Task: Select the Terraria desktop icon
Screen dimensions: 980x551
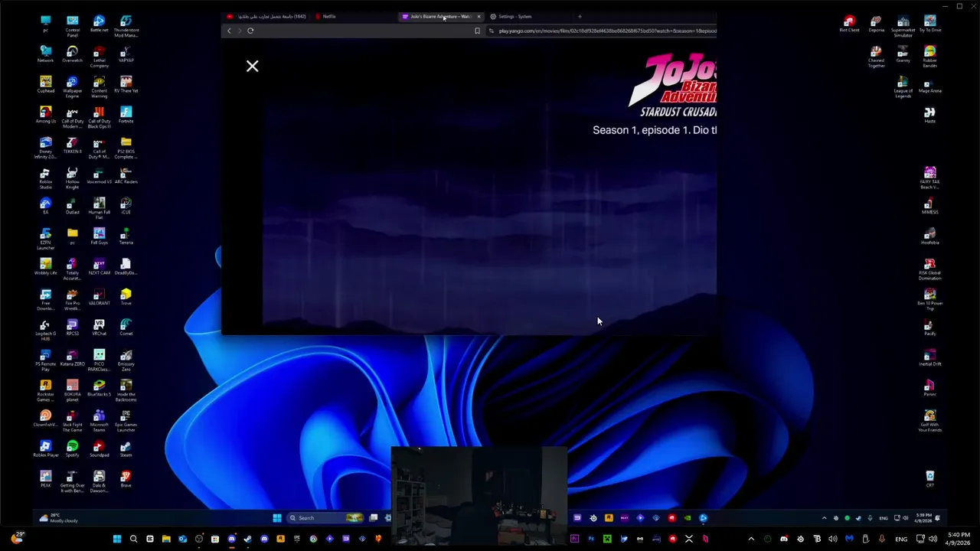Action: (126, 236)
